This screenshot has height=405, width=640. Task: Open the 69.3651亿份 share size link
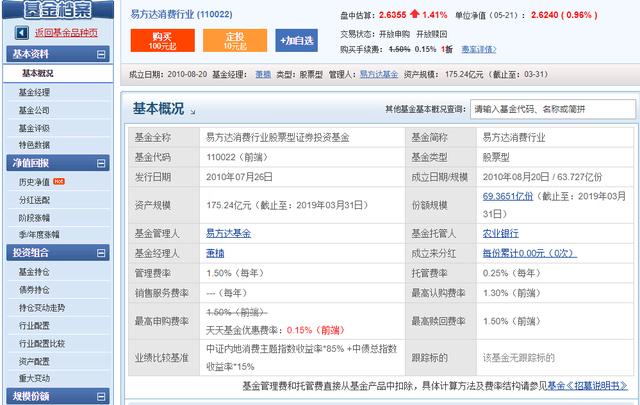pyautogui.click(x=508, y=196)
